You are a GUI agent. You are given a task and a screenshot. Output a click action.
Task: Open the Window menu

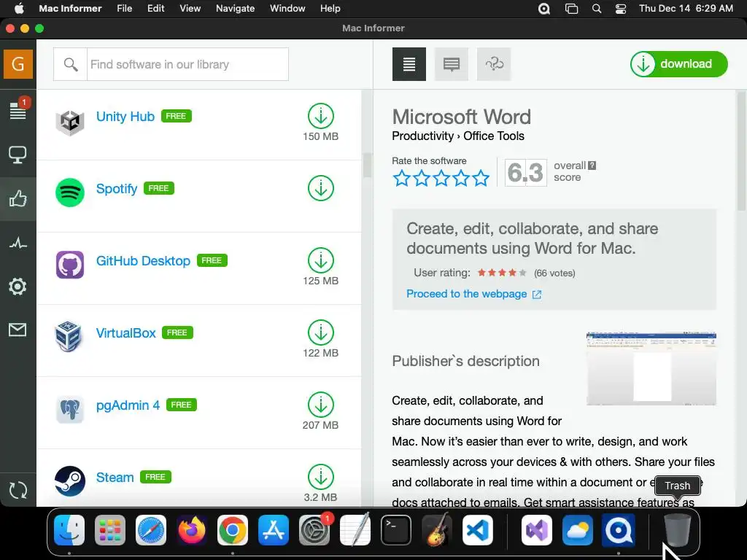pos(287,9)
